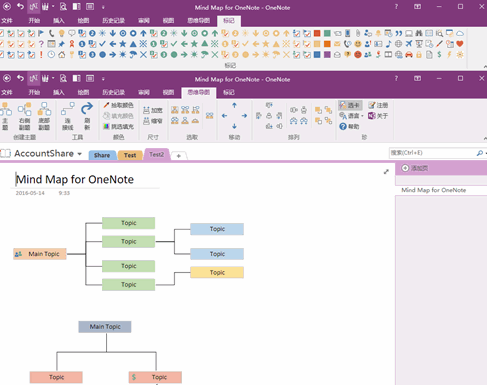Open the 语言 language dropdown
This screenshot has height=385, width=487.
351,116
